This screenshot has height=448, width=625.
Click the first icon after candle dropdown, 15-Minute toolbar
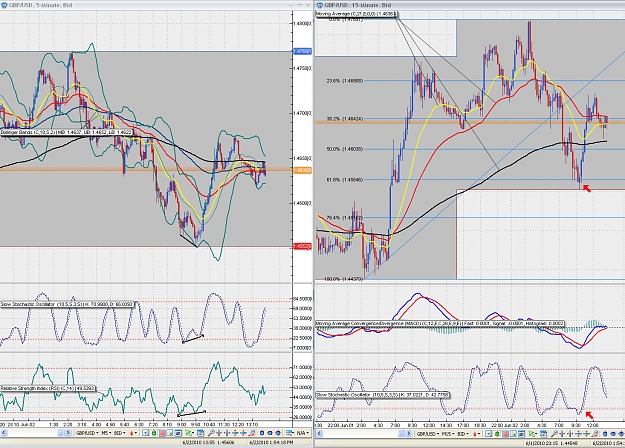point(488,434)
